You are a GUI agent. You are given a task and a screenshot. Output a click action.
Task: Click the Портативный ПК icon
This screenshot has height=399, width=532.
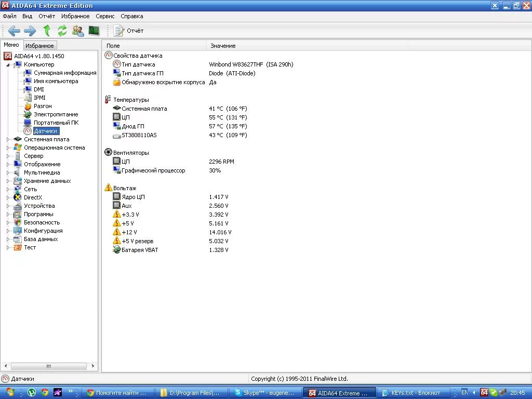(x=28, y=123)
